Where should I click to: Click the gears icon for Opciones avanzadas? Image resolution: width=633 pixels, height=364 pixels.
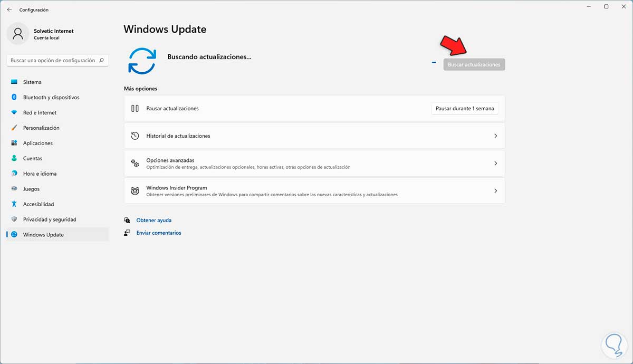coord(135,163)
